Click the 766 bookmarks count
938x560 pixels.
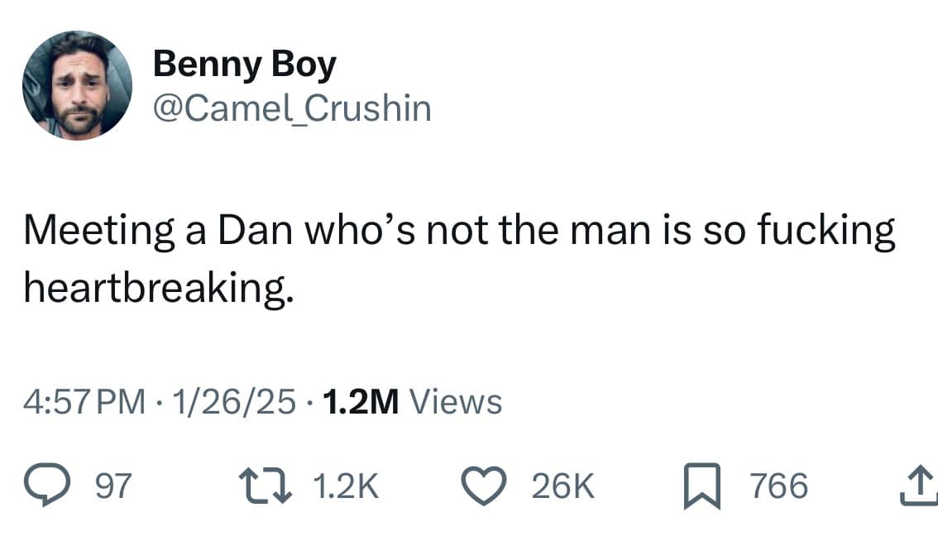(779, 486)
